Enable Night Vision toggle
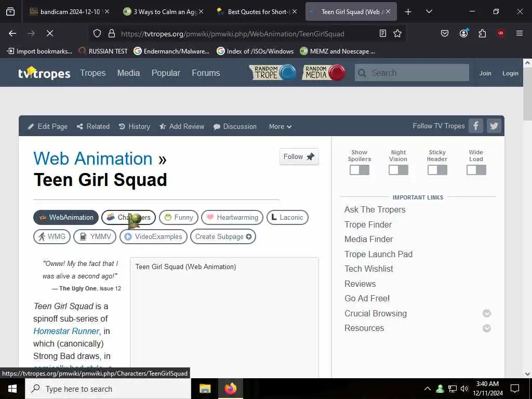The image size is (532, 399). pos(398,170)
